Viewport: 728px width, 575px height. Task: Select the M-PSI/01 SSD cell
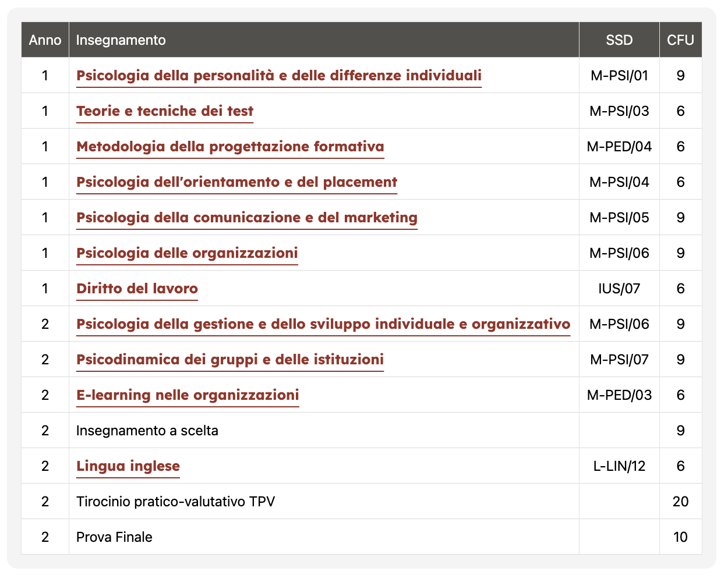(x=619, y=76)
